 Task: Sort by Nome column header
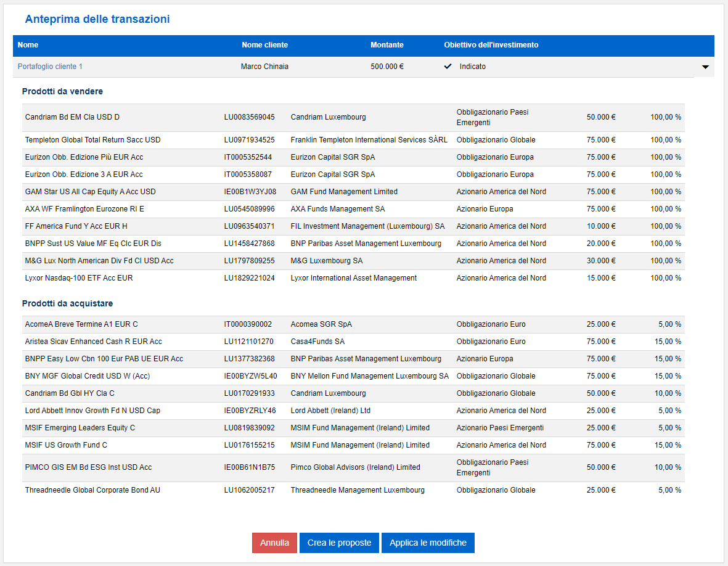point(28,45)
